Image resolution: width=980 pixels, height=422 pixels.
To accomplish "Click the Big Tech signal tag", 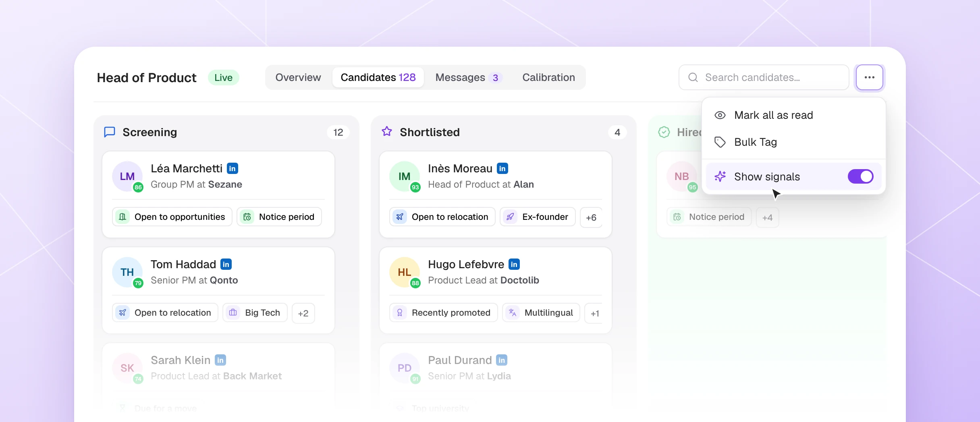I will 255,312.
